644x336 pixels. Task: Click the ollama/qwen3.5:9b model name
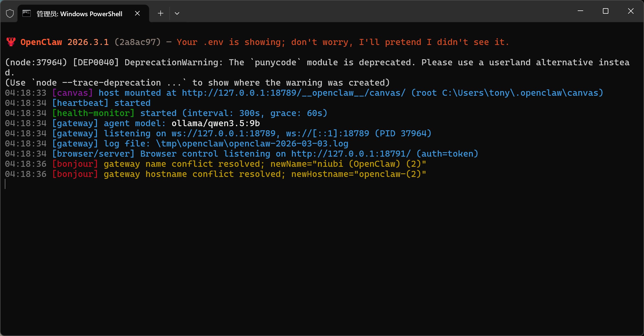[215, 123]
